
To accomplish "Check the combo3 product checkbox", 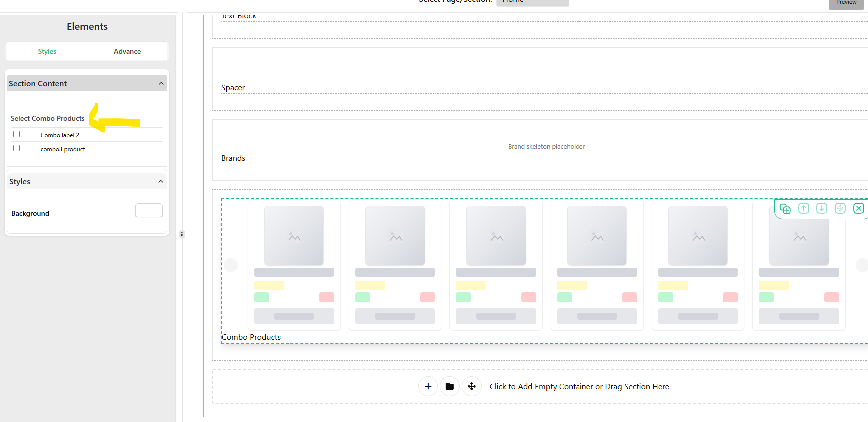I will (17, 148).
